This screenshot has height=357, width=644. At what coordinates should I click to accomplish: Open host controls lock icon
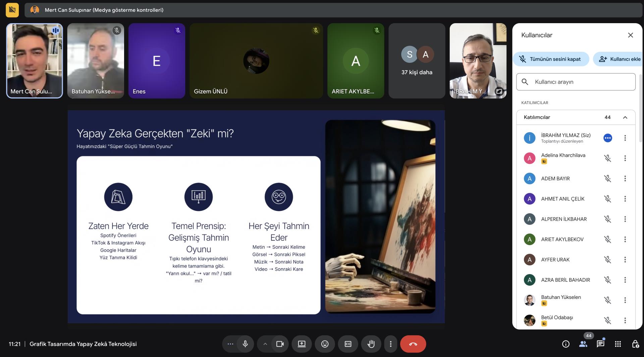coord(635,344)
